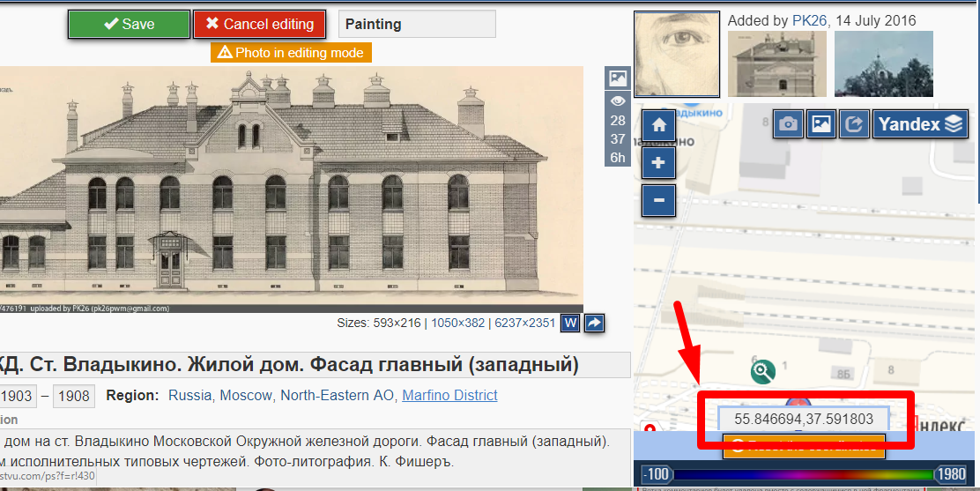Screen dimensions: 980x491
Task: Click the camera photos map icon
Action: click(788, 123)
